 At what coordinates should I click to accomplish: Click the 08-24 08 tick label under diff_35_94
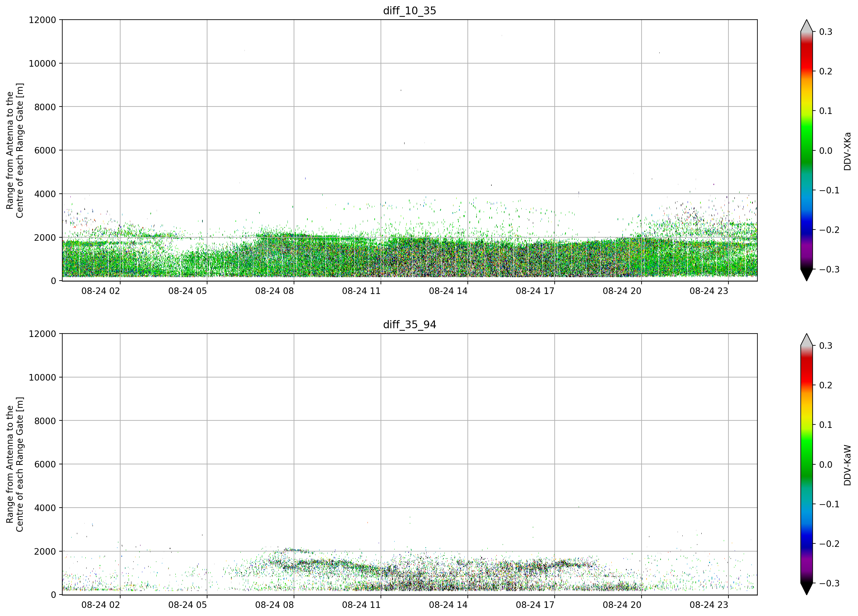tap(274, 605)
